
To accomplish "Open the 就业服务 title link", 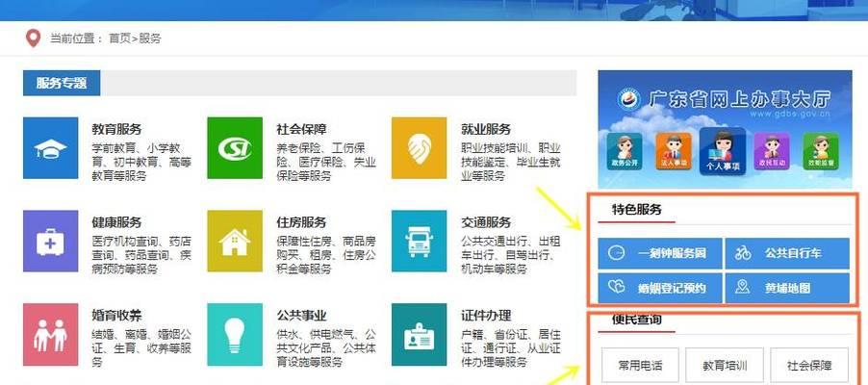I will click(x=485, y=130).
